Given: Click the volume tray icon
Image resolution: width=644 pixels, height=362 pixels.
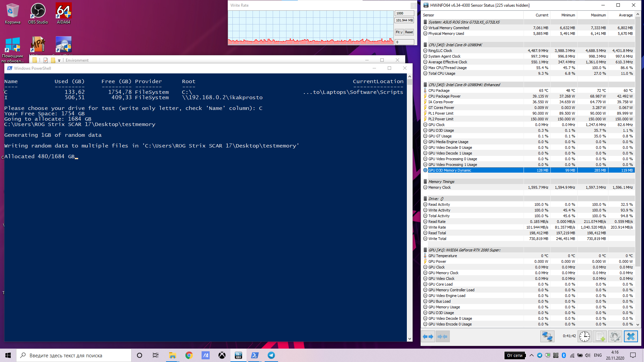Looking at the screenshot, I should pos(588,355).
